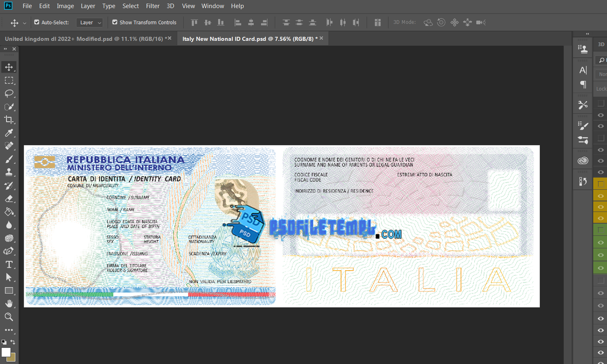Switch to the 3D panel tab

pos(601,45)
